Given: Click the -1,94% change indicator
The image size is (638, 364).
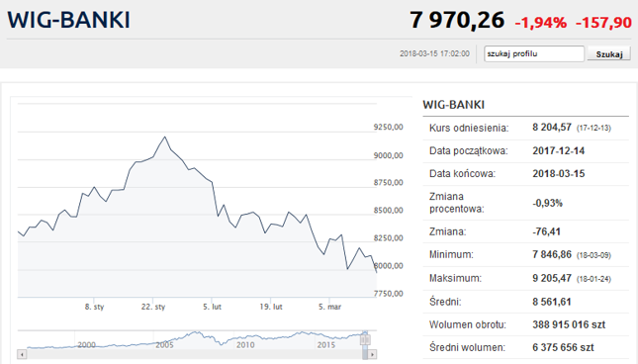Looking at the screenshot, I should click(541, 23).
